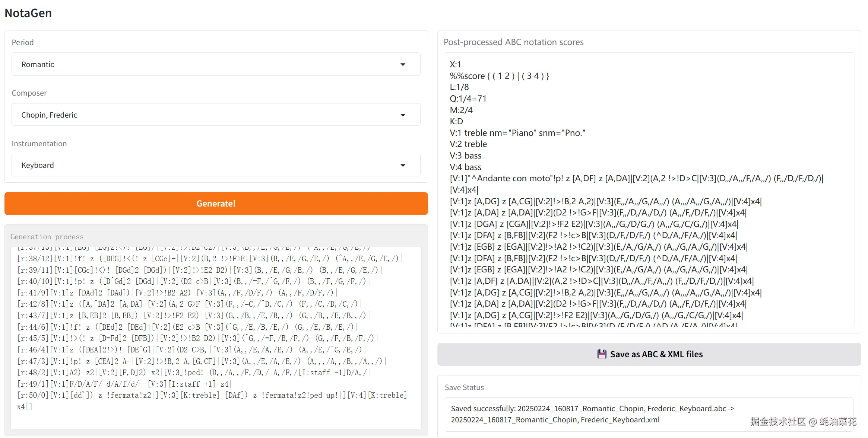Click the NotaGen page heading
868x438 pixels.
pos(28,13)
